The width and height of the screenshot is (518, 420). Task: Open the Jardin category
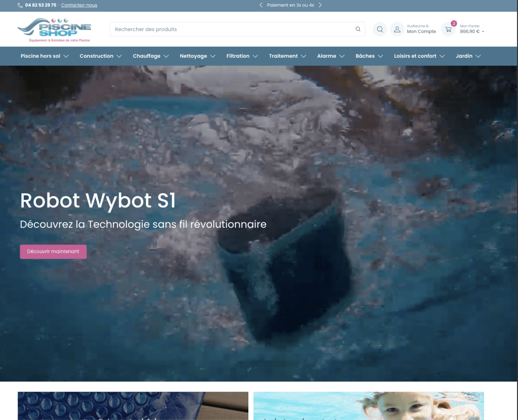pyautogui.click(x=464, y=56)
